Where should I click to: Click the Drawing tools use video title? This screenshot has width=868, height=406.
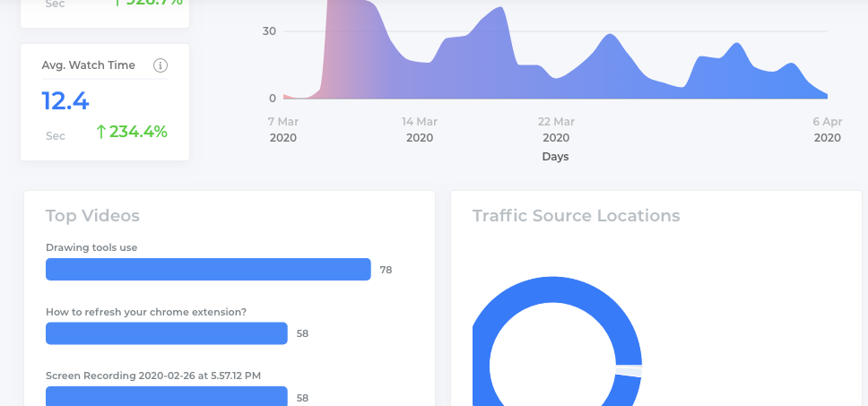click(x=91, y=247)
